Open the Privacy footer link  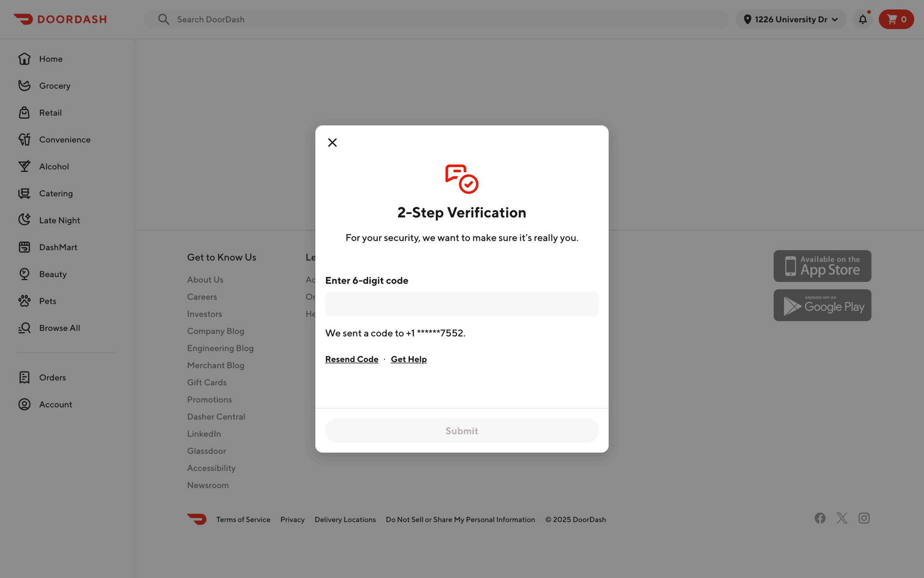tap(293, 520)
